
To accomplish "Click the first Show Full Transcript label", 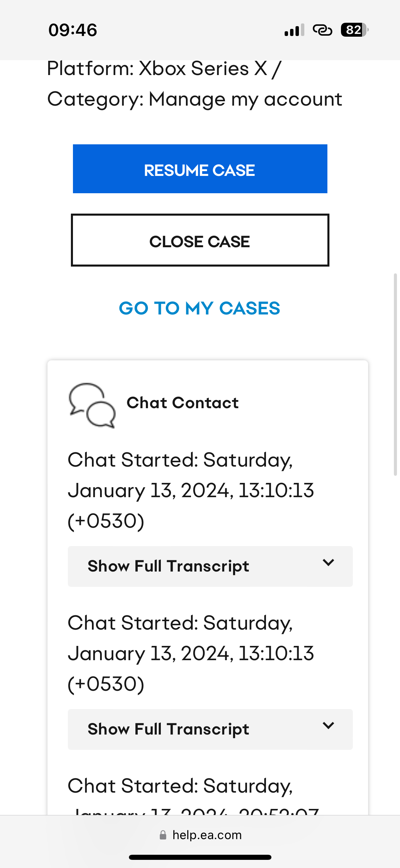I will 168,566.
